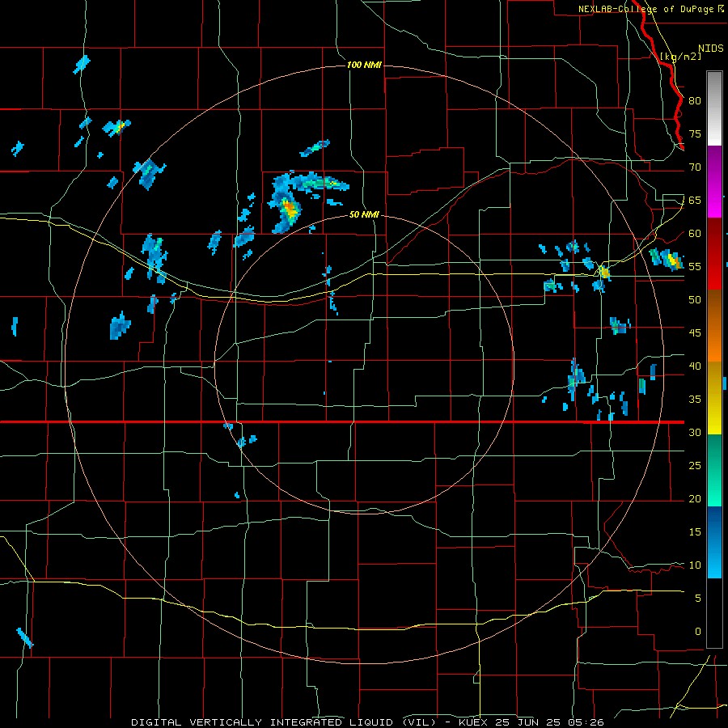Viewport: 728px width, 728px height.
Task: Click the scale value 40 on the color bar
Action: click(x=695, y=366)
